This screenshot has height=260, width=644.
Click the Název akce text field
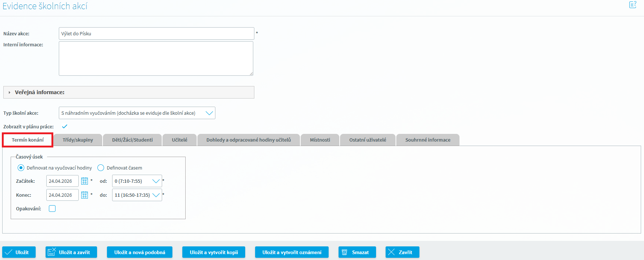[156, 33]
